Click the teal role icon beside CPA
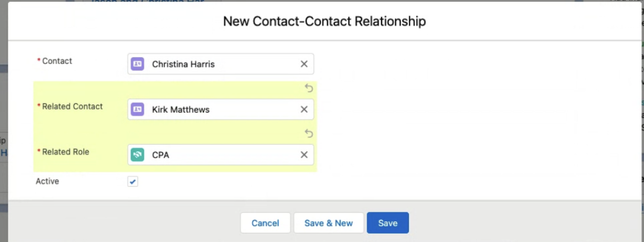This screenshot has height=242, width=644. coord(138,155)
